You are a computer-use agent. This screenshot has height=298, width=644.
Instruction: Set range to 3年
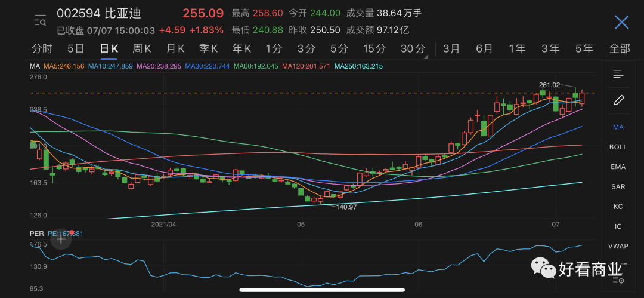(550, 49)
